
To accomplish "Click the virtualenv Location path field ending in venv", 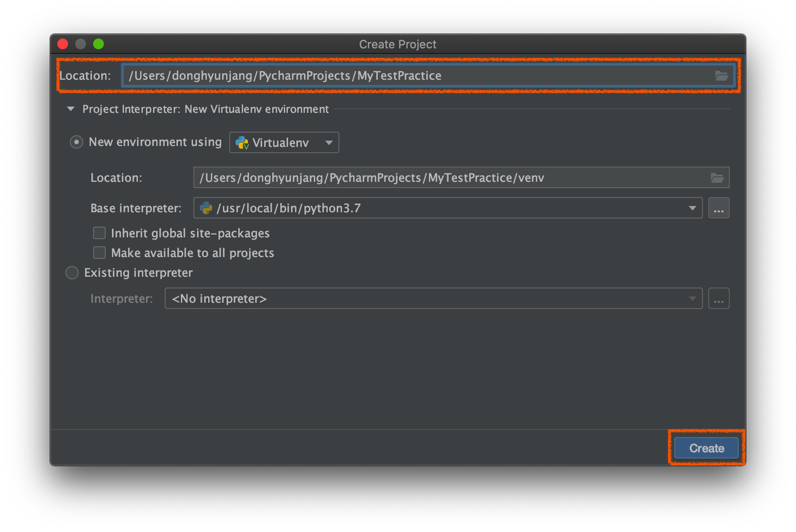I will click(x=461, y=178).
